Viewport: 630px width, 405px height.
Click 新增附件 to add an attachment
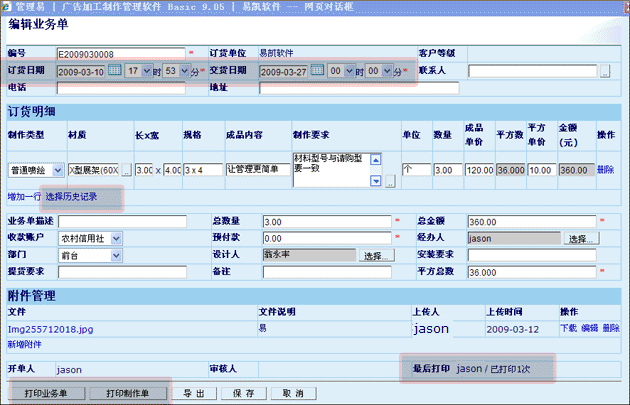[x=23, y=343]
